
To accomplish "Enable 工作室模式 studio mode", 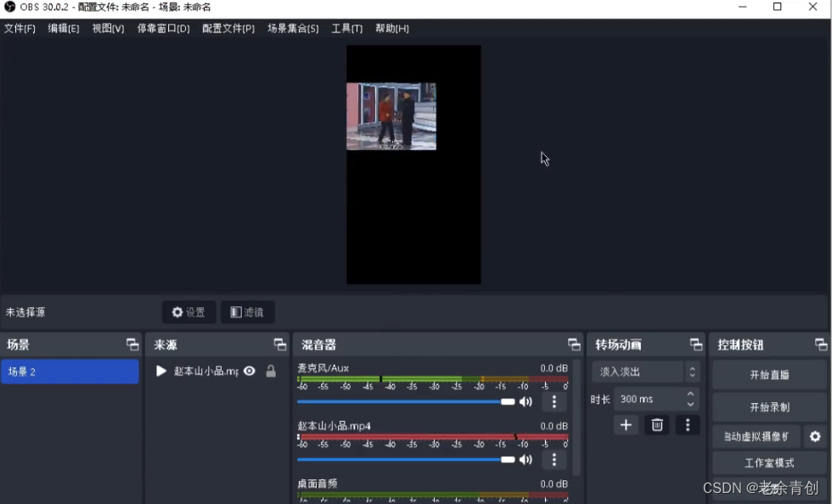I will coord(769,463).
